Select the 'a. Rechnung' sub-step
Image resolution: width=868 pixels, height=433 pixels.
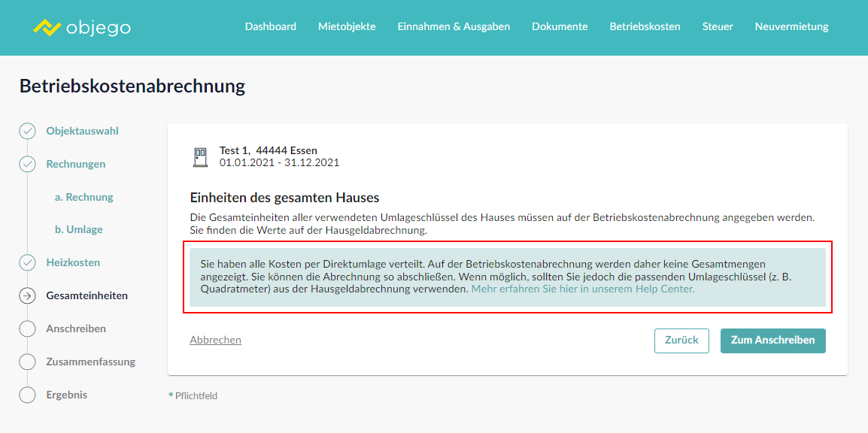click(x=83, y=197)
